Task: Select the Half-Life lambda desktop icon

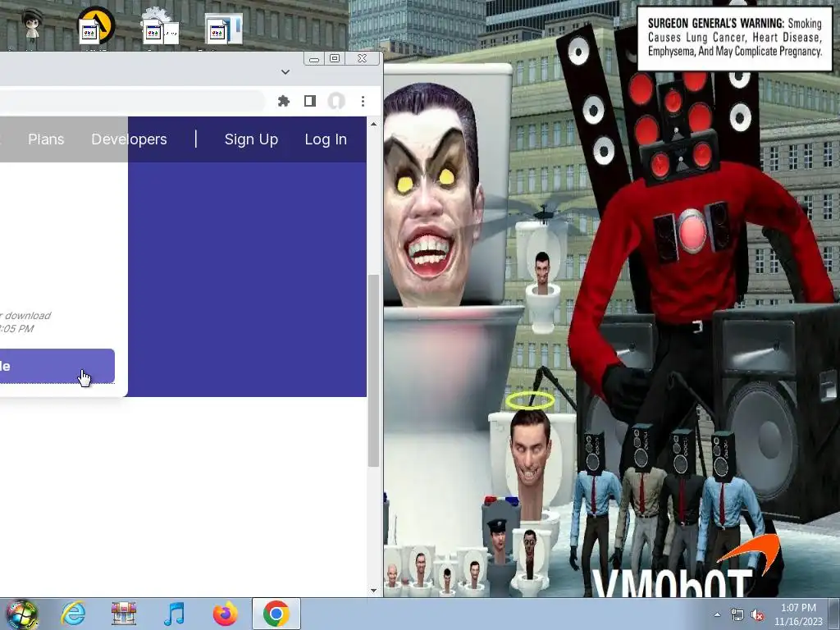Action: pyautogui.click(x=97, y=25)
